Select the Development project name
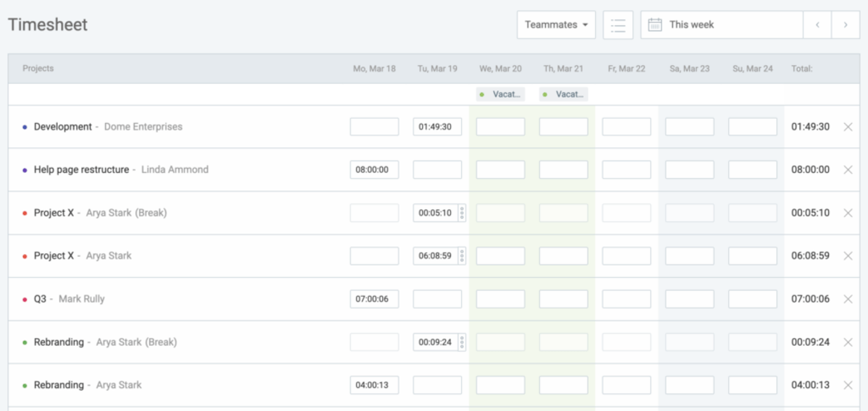868x411 pixels. pyautogui.click(x=63, y=127)
